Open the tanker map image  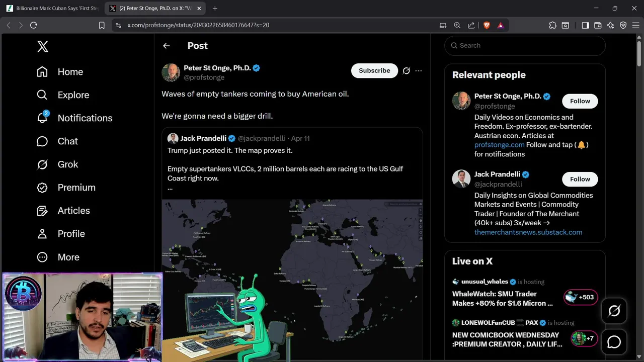292,279
